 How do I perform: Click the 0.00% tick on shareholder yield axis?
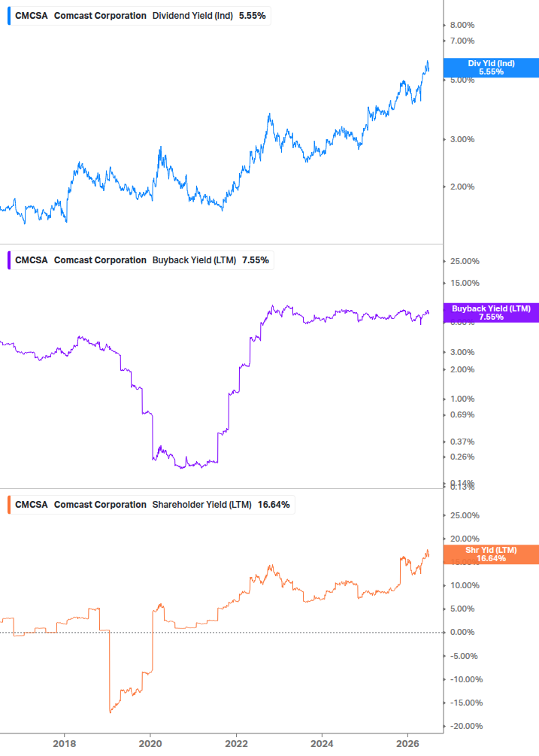[x=462, y=632]
